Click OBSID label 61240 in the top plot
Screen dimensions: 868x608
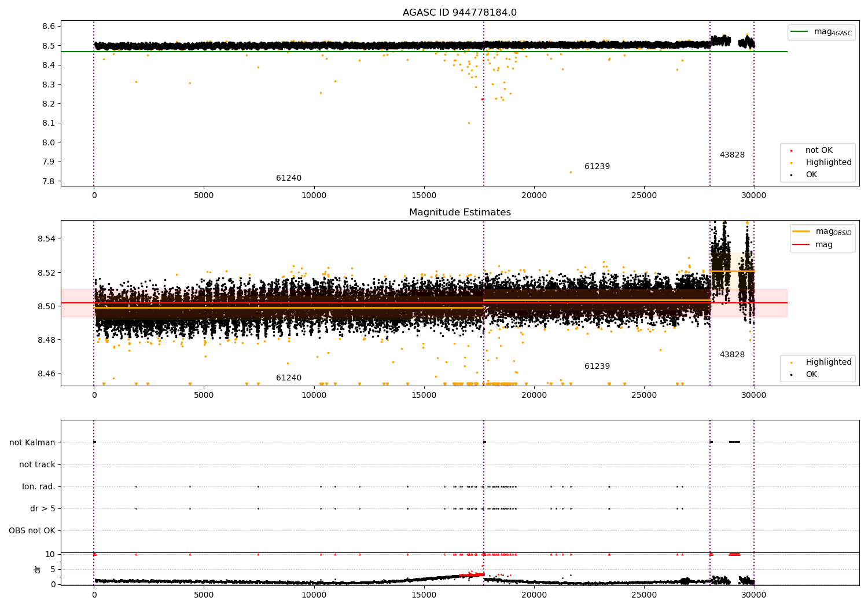(289, 178)
